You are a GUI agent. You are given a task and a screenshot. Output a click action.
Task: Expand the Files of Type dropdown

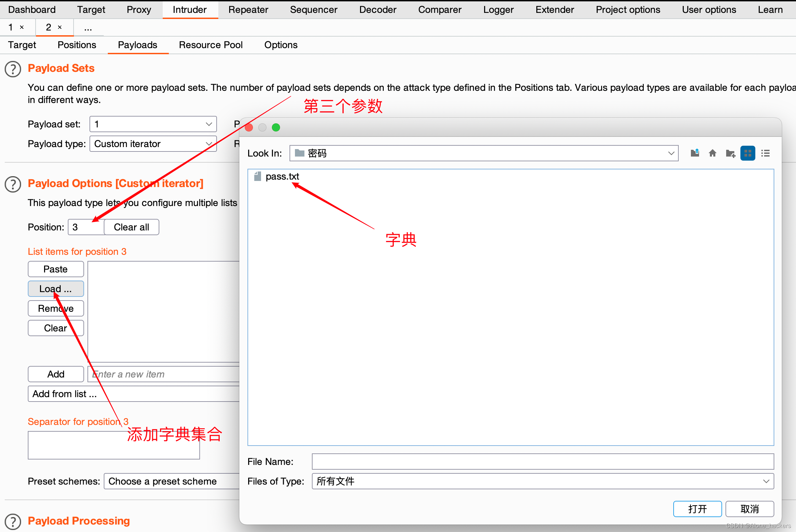click(x=766, y=481)
